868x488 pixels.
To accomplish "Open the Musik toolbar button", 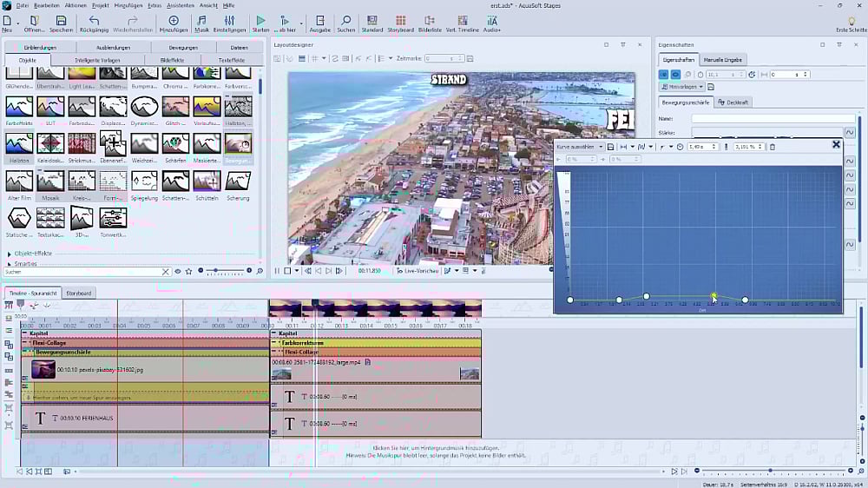I will click(201, 21).
